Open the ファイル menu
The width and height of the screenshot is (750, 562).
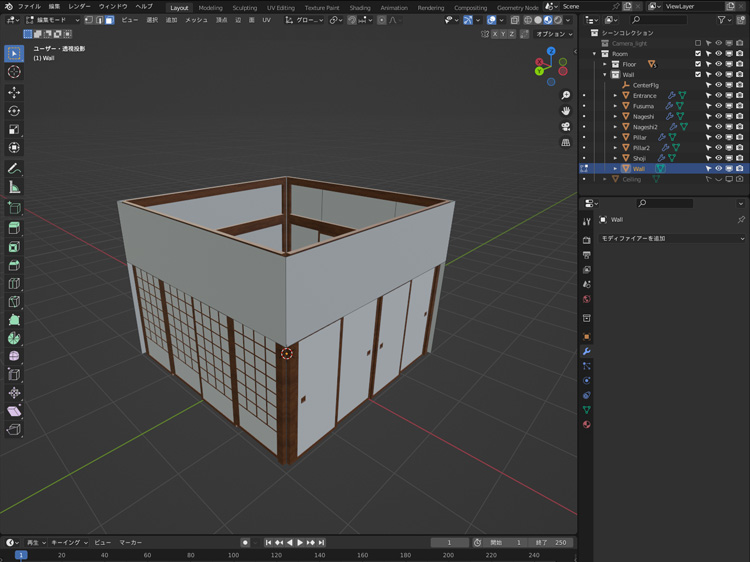(29, 7)
